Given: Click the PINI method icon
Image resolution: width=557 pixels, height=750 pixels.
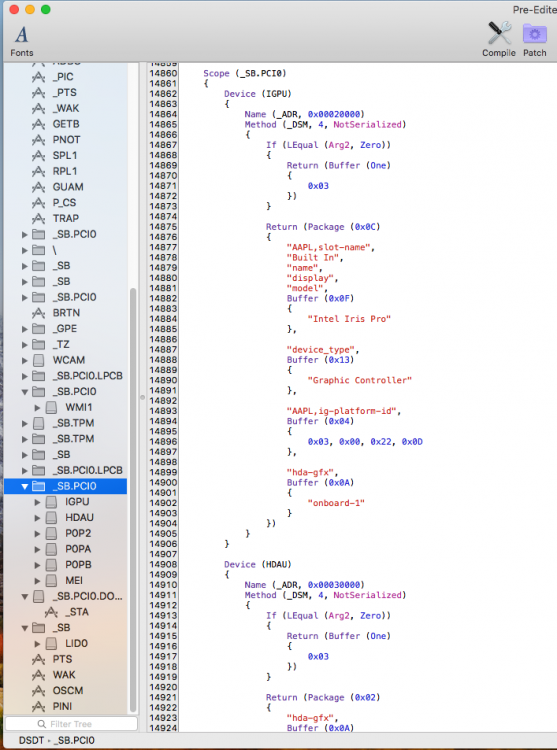Looking at the screenshot, I should tap(39, 706).
